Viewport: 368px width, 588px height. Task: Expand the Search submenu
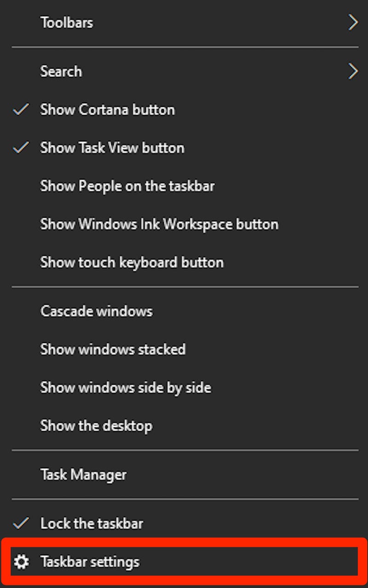coord(61,71)
